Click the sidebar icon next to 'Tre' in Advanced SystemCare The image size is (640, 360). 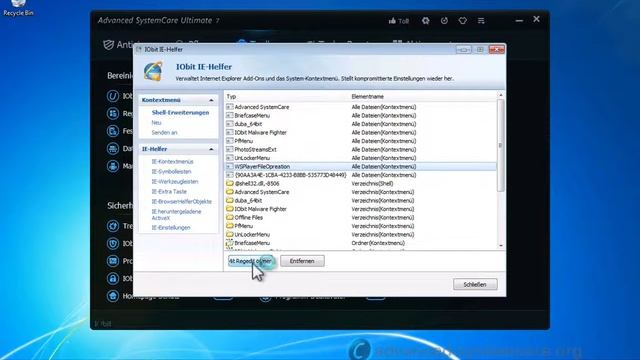113,226
